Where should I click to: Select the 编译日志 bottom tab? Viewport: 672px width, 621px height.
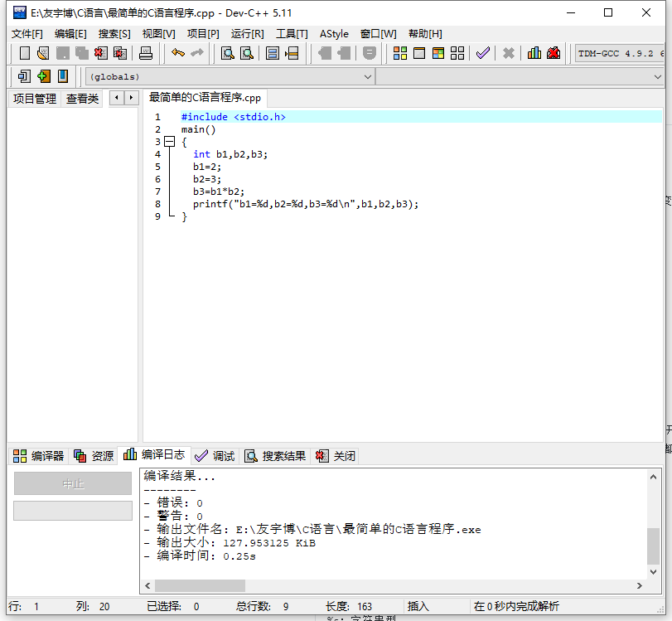coord(154,454)
